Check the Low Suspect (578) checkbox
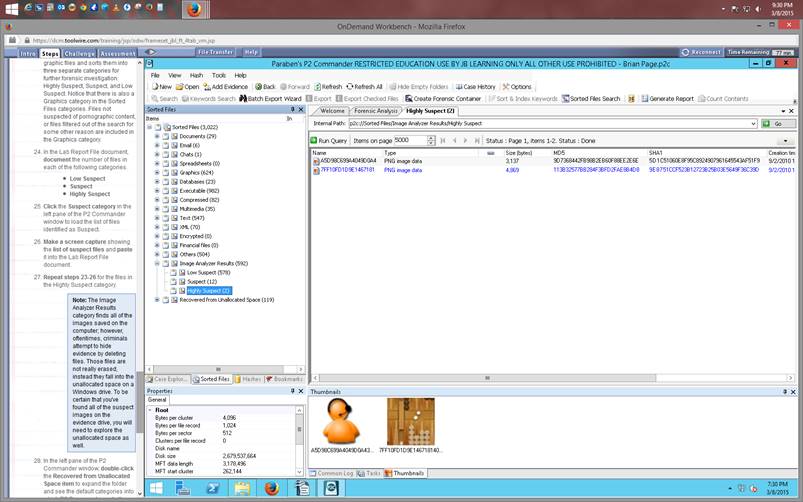Screen dimensions: 803x502 click(173, 273)
